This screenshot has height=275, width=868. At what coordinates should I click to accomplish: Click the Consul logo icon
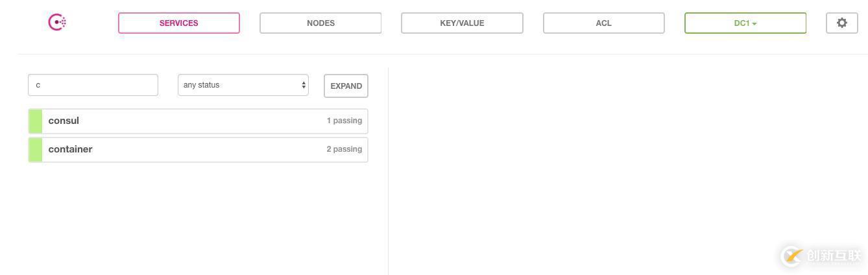[57, 22]
